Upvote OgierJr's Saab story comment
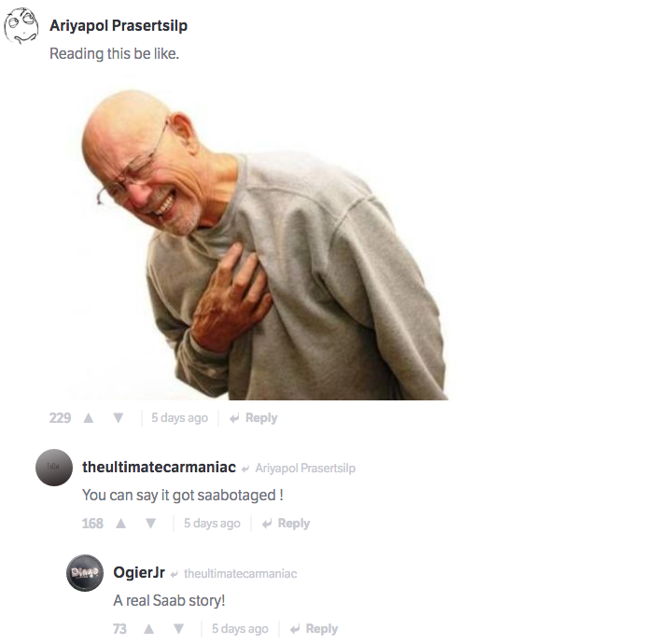Screen dimensions: 657x644 coord(148,628)
